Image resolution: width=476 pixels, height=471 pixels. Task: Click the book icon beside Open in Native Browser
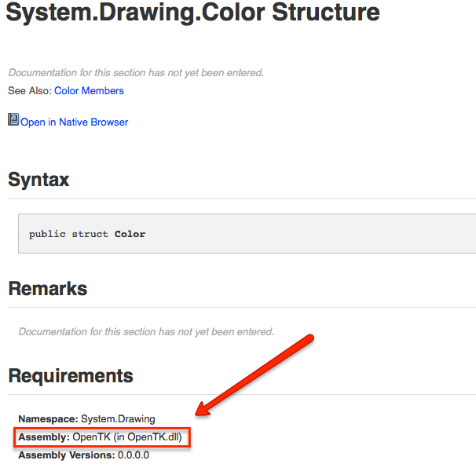[13, 120]
